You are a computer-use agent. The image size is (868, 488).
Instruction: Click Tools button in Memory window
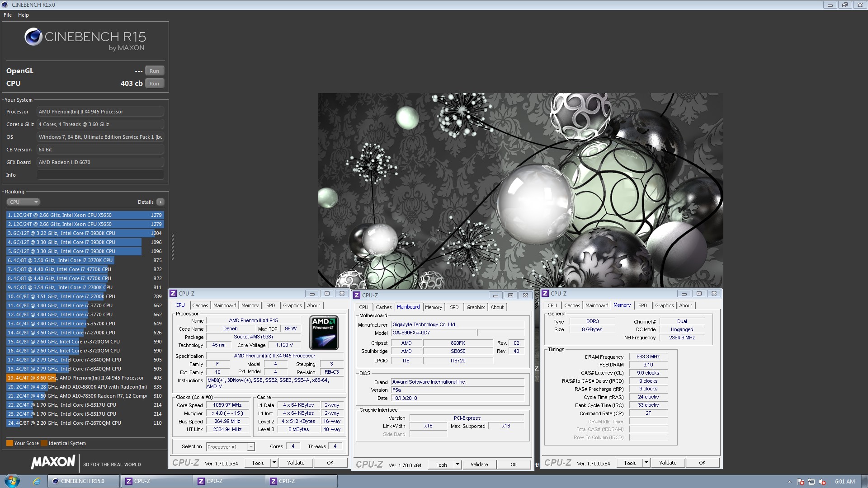pos(630,463)
